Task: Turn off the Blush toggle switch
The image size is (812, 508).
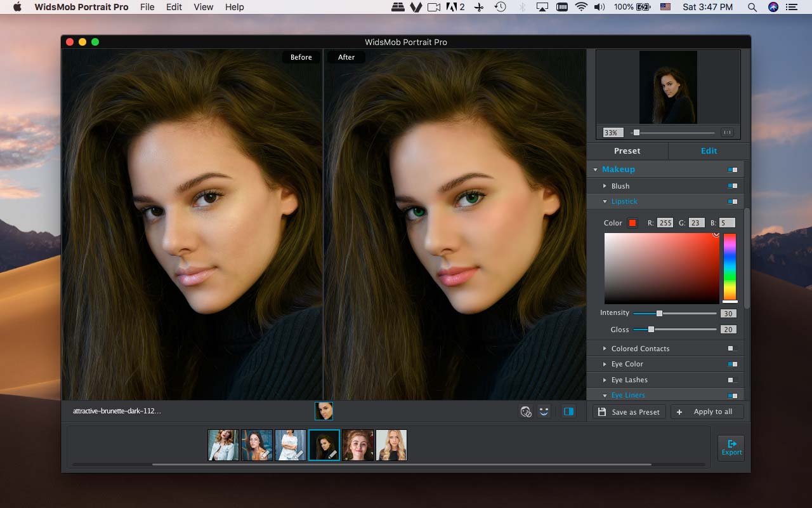Action: click(x=733, y=186)
